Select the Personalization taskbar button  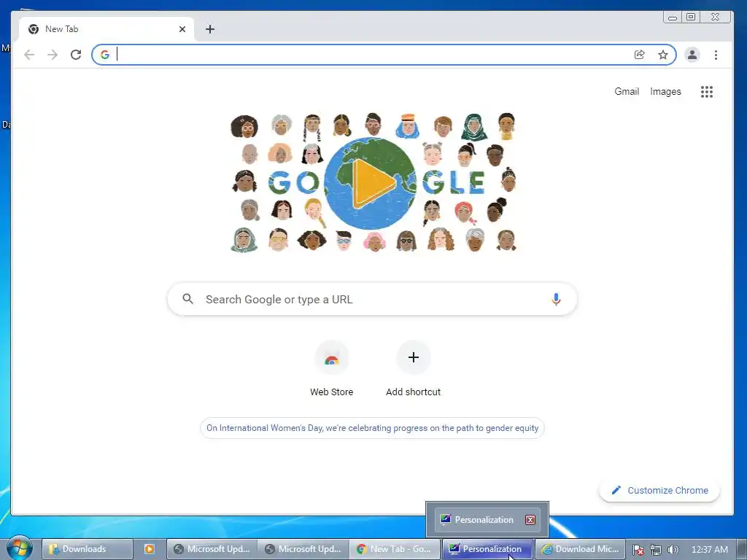coord(487,549)
